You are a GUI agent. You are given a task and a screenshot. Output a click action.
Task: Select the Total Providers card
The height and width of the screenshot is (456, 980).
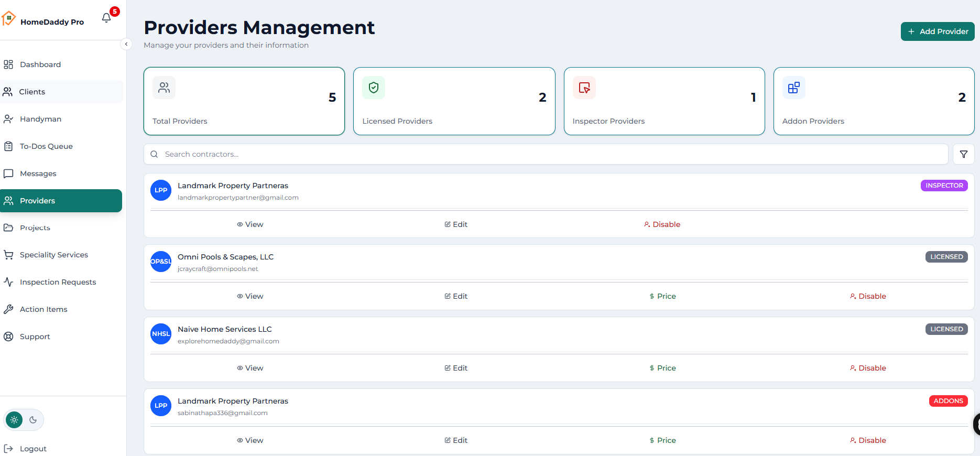[x=244, y=101]
